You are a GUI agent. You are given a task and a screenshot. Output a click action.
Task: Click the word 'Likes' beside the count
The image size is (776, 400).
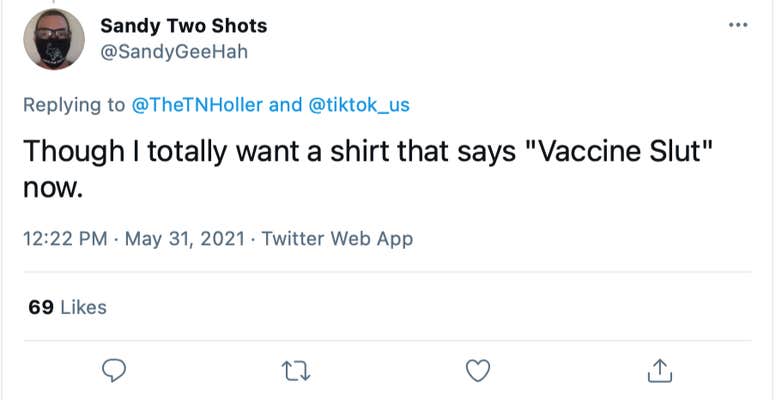pos(83,307)
